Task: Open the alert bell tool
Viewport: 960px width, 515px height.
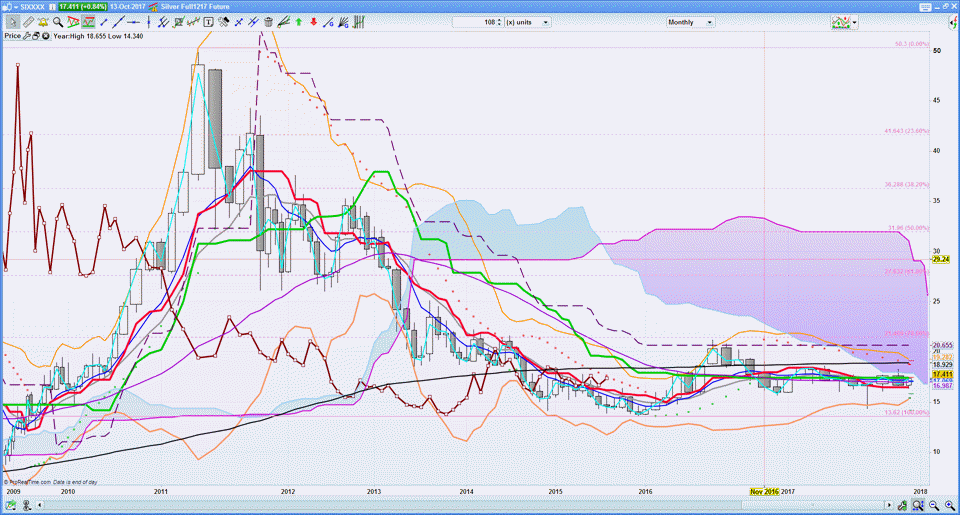Action: point(44,21)
